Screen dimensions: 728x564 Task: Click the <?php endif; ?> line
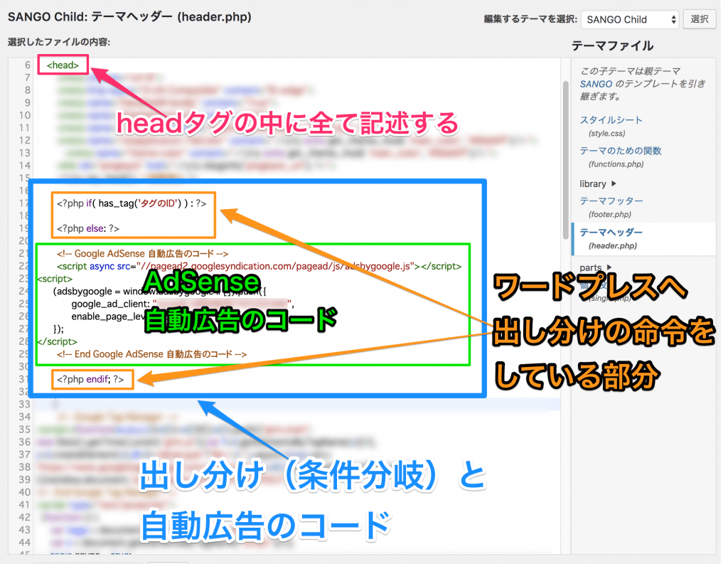tap(90, 380)
